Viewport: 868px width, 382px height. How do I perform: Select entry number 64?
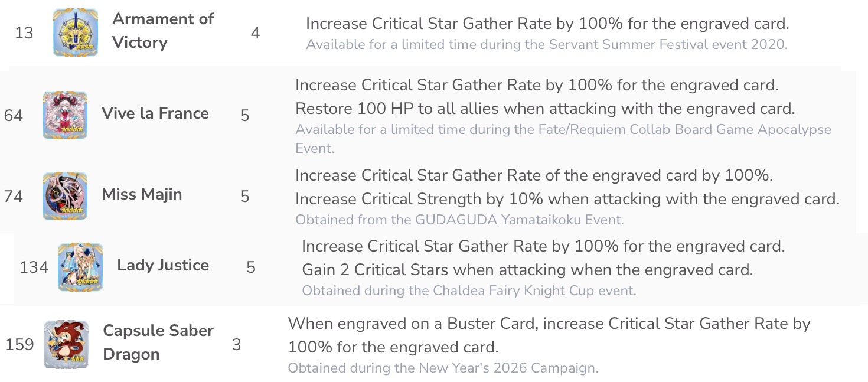point(14,115)
